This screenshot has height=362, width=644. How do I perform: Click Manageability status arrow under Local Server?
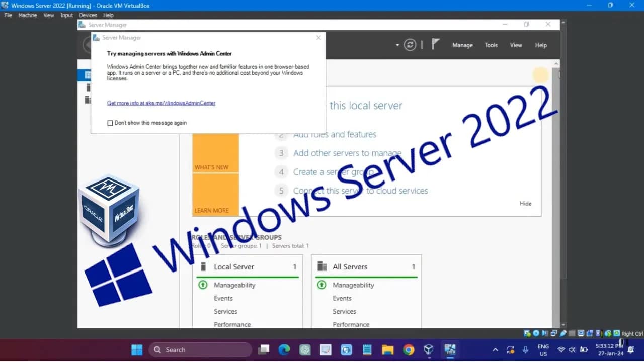[202, 285]
